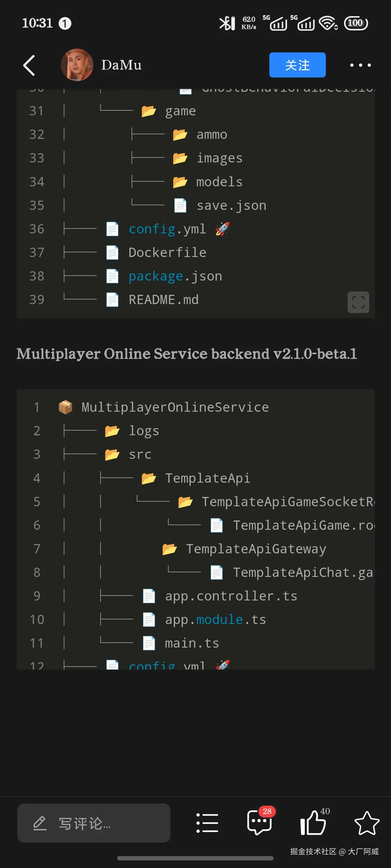Tap the DaMu author avatar
Image resolution: width=391 pixels, height=868 pixels.
click(x=77, y=65)
